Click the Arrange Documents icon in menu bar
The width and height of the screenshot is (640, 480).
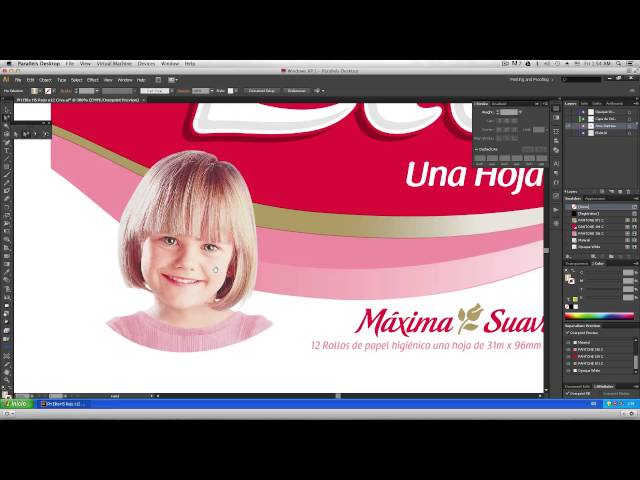pos(173,80)
